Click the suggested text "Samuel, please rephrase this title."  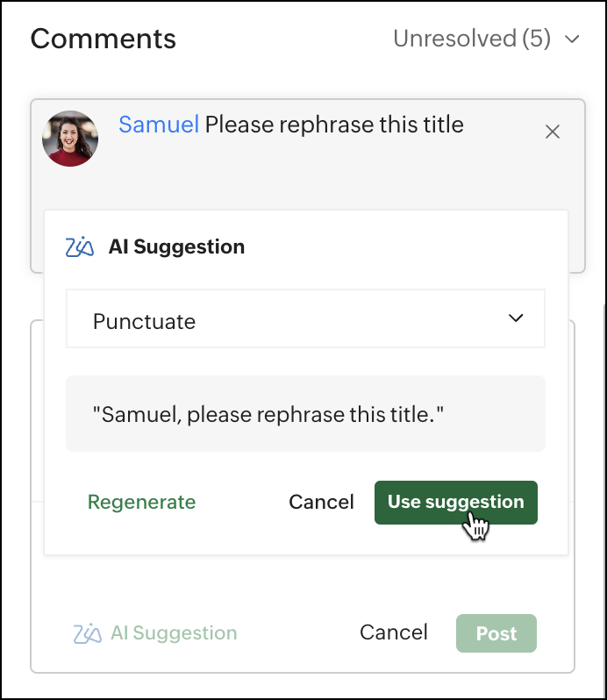point(268,413)
